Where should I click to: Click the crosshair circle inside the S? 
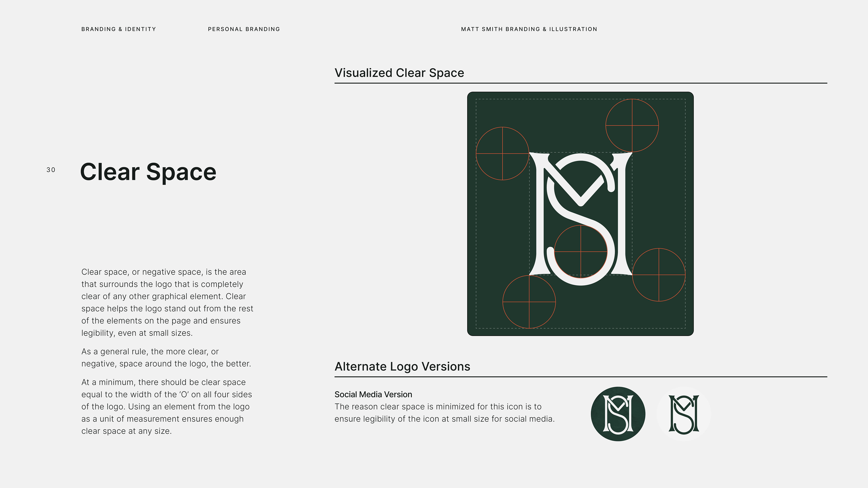coord(580,252)
